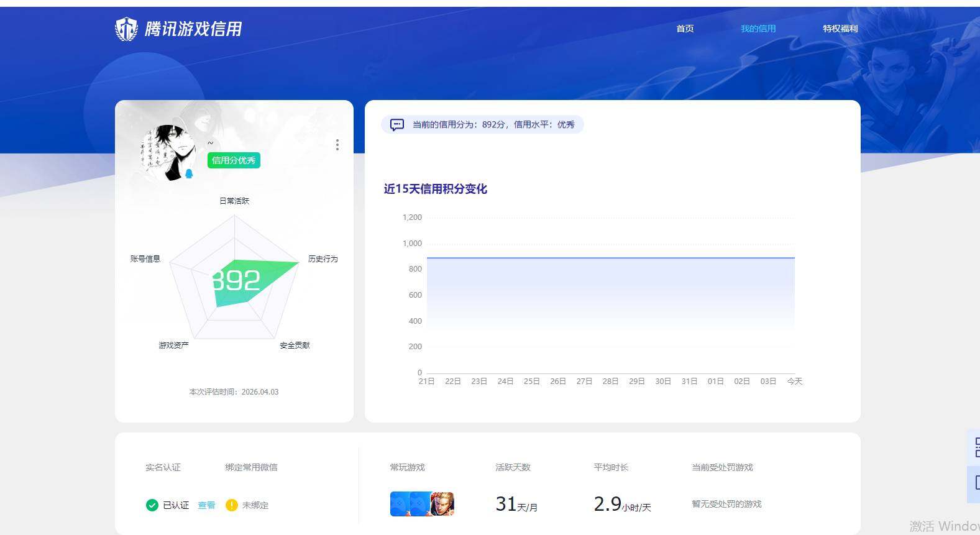This screenshot has height=535, width=980.
Task: Click the 892 score in radar chart
Action: point(236,280)
